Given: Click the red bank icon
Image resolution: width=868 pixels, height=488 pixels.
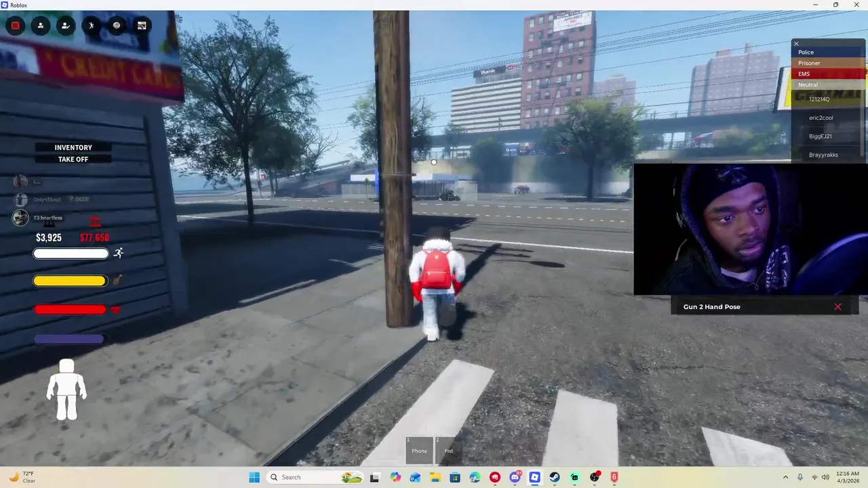Looking at the screenshot, I should tap(95, 222).
